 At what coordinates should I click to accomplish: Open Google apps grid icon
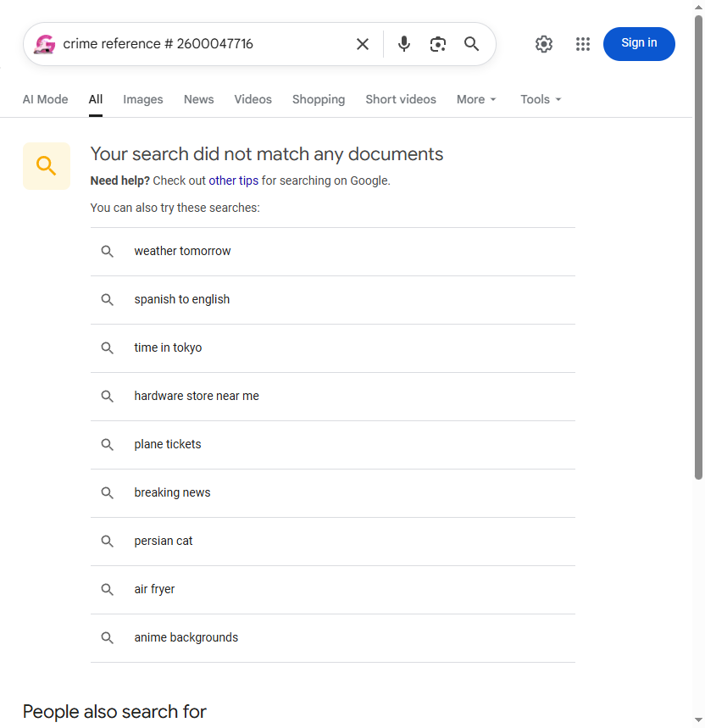[x=583, y=44]
